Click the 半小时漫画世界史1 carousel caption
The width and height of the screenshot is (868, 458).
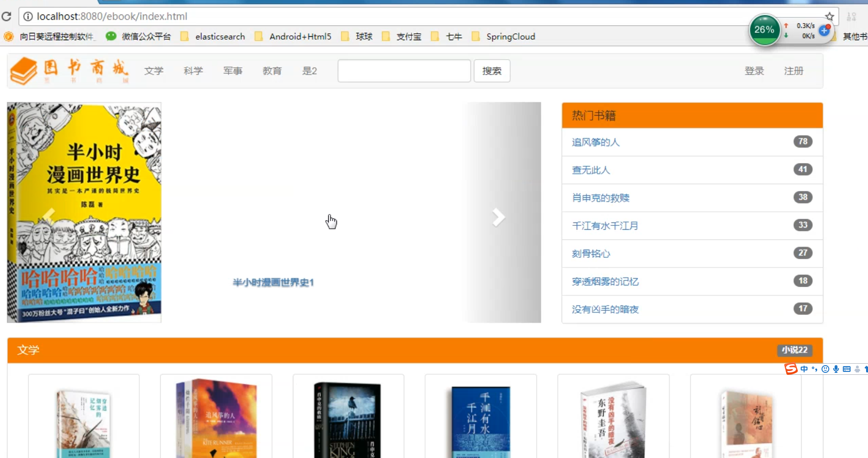click(x=274, y=282)
